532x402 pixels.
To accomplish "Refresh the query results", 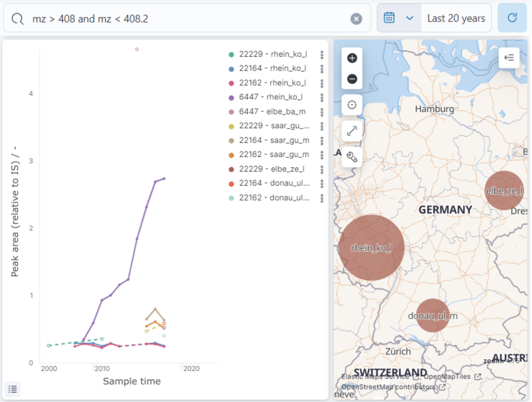I will [512, 18].
